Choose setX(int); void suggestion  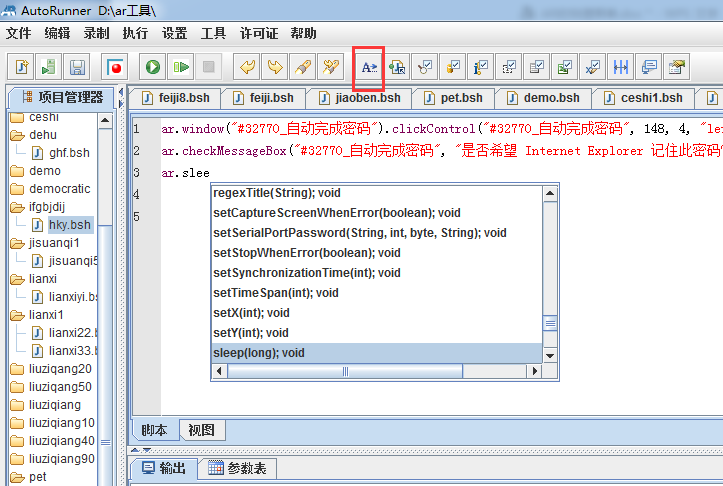376,313
